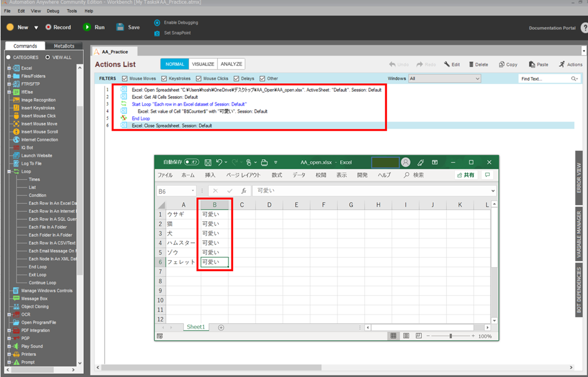588x377 pixels.
Task: Expand the OCR tree node
Action: coord(9,315)
